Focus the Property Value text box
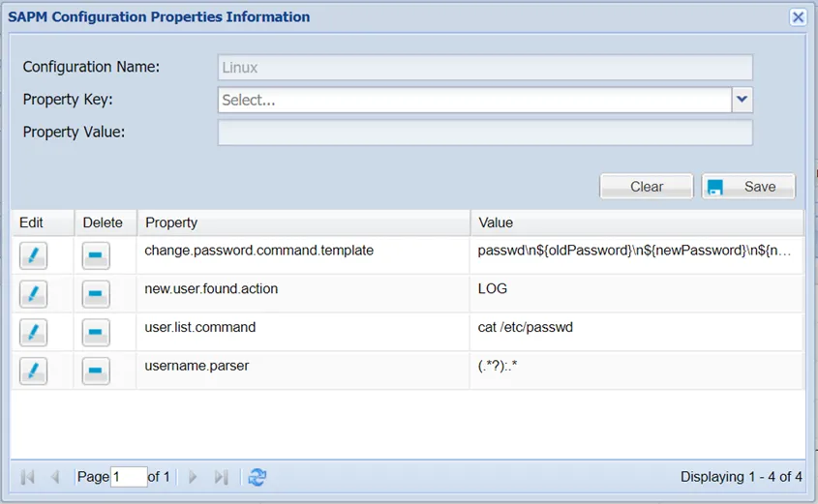This screenshot has width=818, height=504. tap(485, 133)
